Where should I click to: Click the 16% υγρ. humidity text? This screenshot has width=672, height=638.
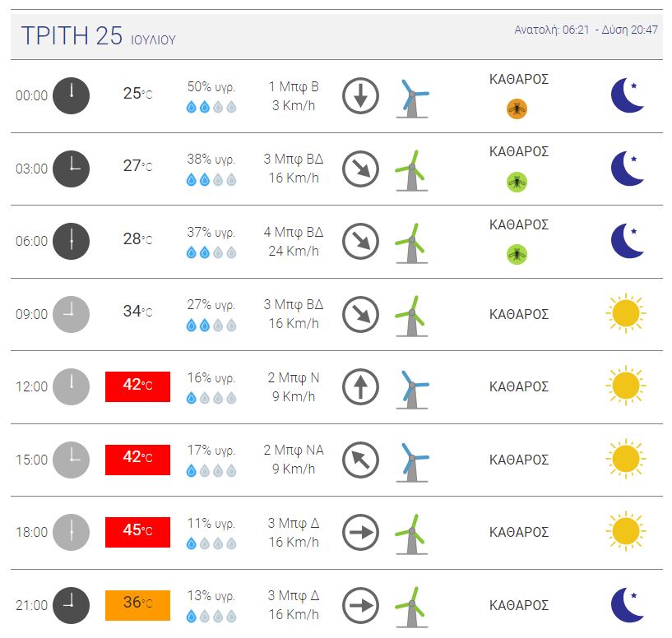pyautogui.click(x=211, y=378)
